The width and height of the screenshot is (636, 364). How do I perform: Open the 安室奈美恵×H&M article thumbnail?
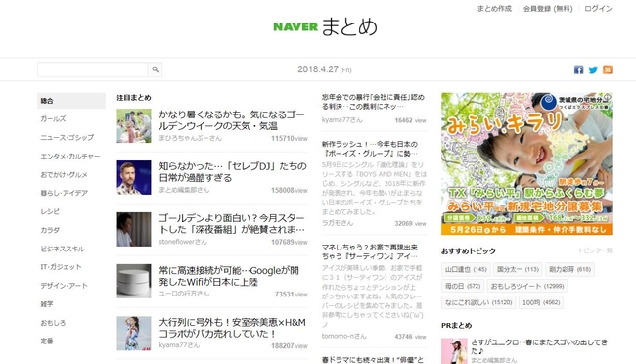tap(134, 333)
